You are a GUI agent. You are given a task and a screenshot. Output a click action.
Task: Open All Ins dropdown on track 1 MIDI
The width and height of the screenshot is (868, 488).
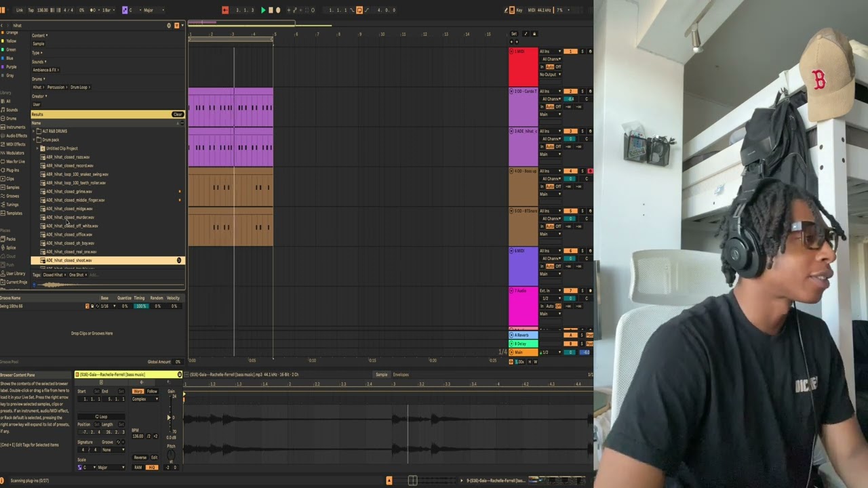click(x=551, y=52)
